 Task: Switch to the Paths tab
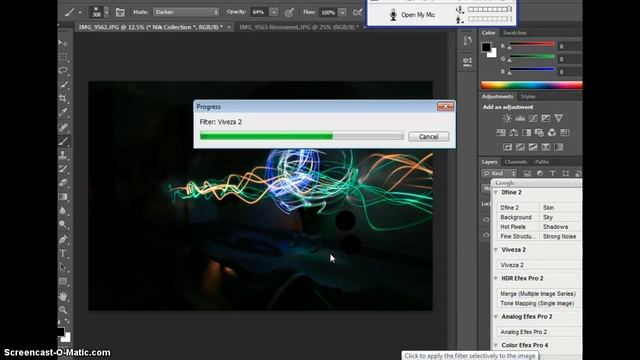542,162
